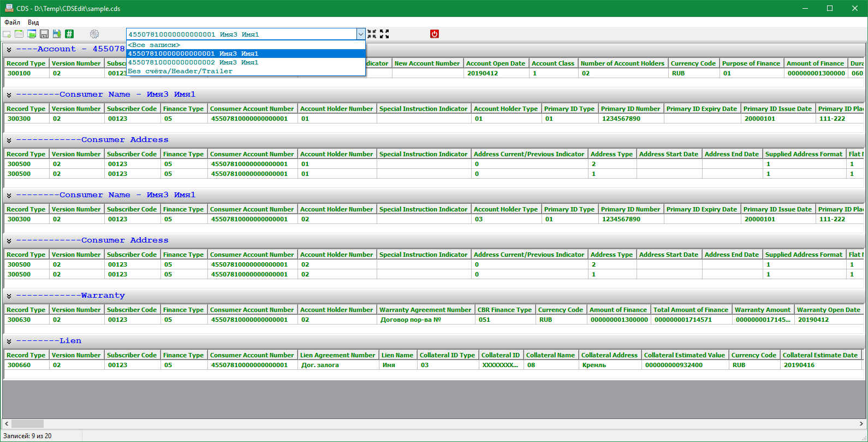Image resolution: width=868 pixels, height=442 pixels.
Task: Open settings with the gear icon
Action: point(94,34)
